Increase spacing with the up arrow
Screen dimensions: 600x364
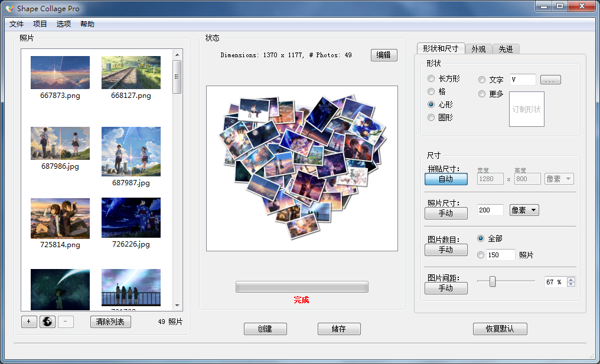(571, 280)
